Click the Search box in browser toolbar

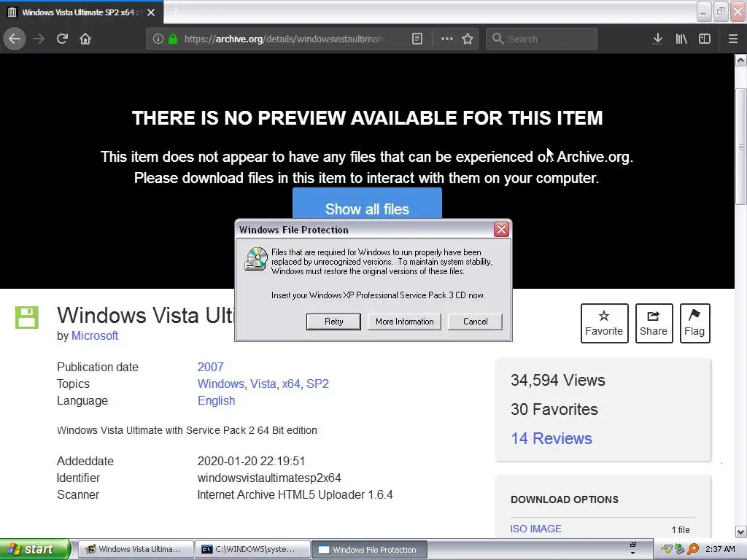pos(542,39)
